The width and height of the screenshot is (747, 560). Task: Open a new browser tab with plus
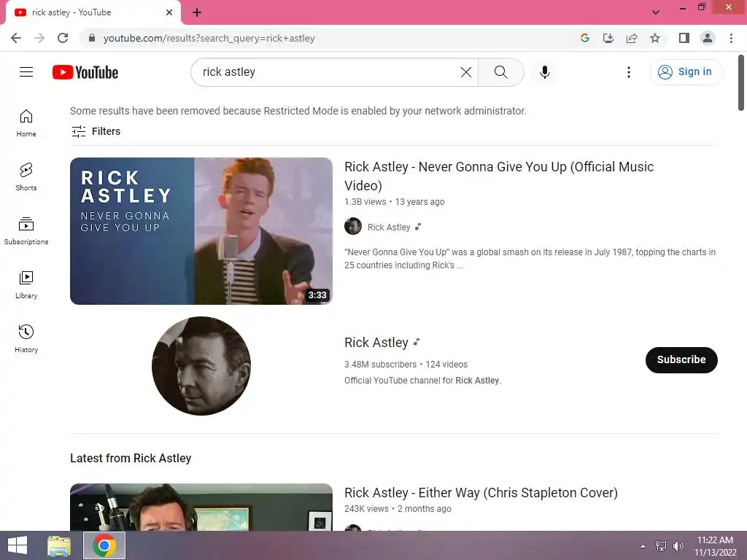[x=197, y=12]
